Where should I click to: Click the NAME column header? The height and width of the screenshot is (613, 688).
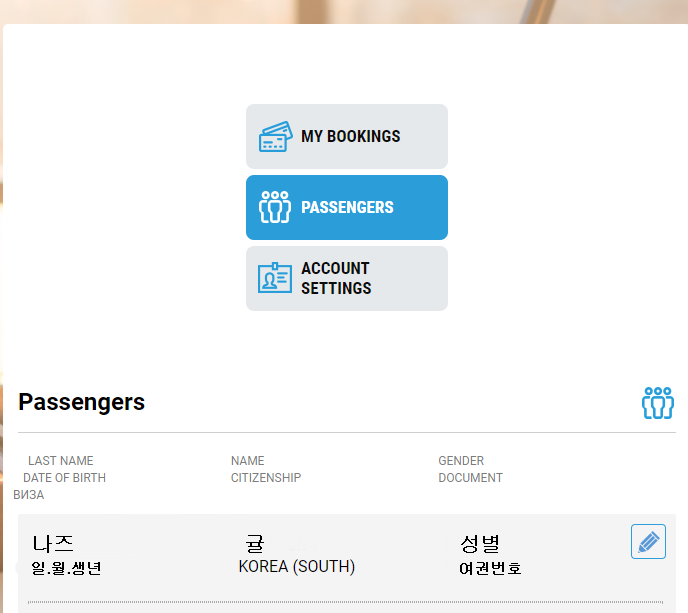tap(247, 461)
